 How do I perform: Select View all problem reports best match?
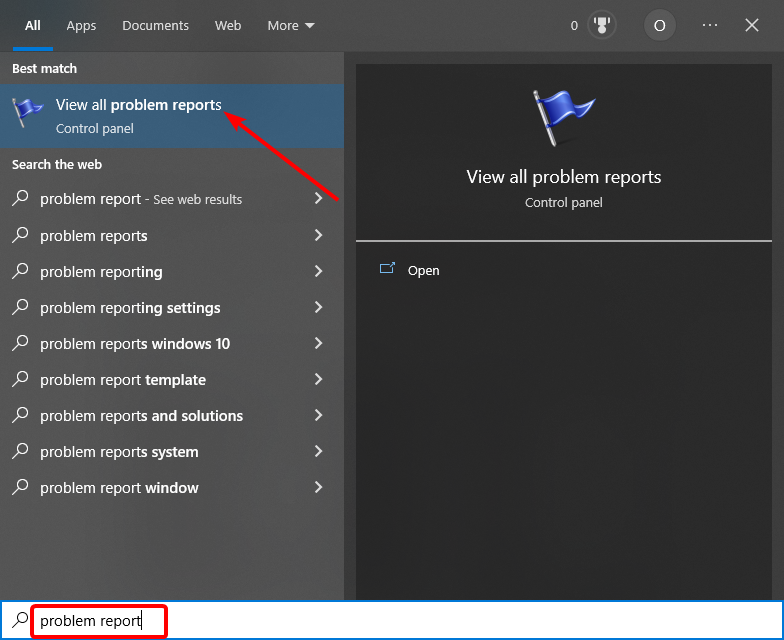[x=172, y=116]
